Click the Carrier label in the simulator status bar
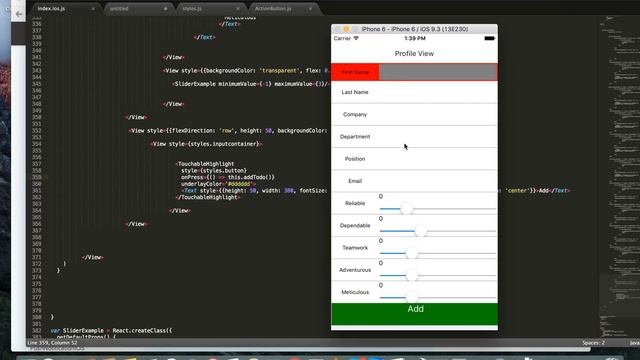Image resolution: width=640 pixels, height=360 pixels. (342, 38)
